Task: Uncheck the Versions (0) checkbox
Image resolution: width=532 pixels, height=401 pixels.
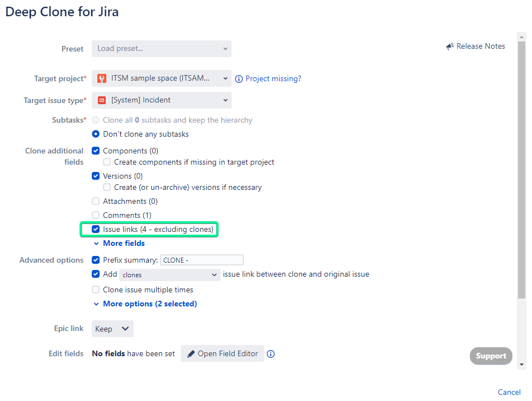Action: [x=96, y=176]
